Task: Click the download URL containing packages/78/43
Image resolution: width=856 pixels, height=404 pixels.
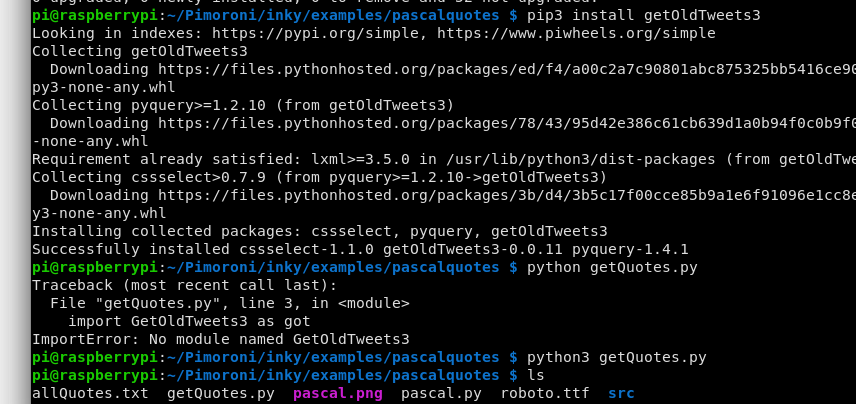Action: tap(507, 123)
